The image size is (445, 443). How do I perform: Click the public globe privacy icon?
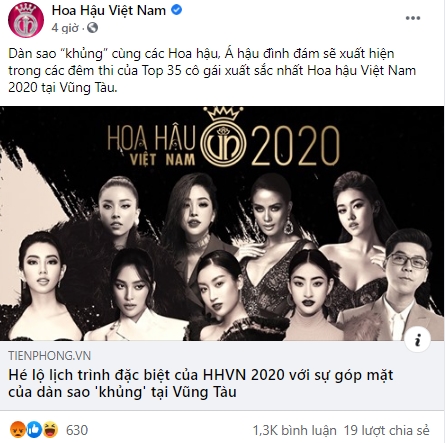pos(92,28)
